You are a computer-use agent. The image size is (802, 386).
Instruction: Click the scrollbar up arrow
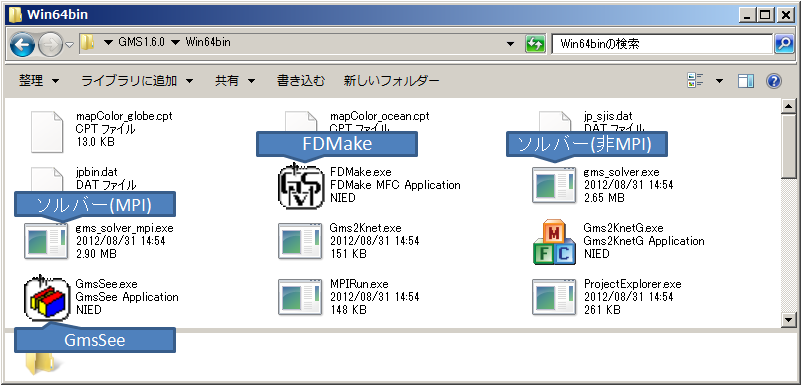pyautogui.click(x=789, y=106)
